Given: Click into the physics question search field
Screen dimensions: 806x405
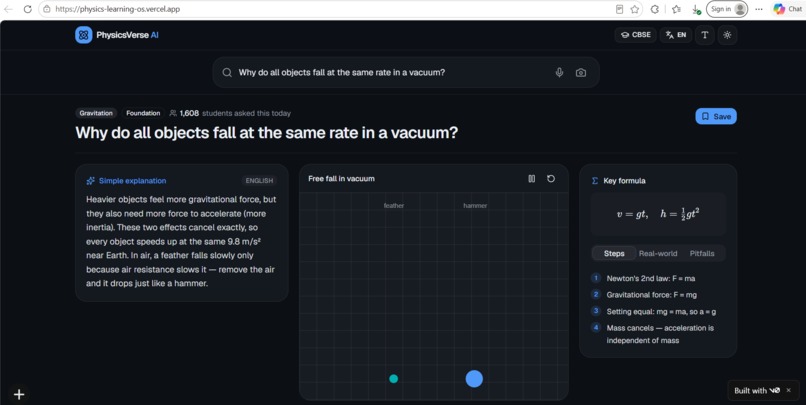Looking at the screenshot, I should click(406, 72).
